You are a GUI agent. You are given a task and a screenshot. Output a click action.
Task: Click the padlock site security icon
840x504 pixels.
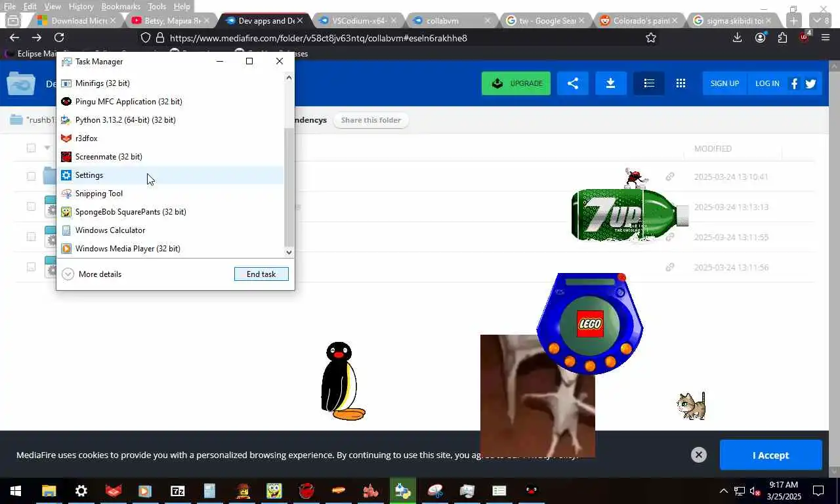pyautogui.click(x=160, y=38)
